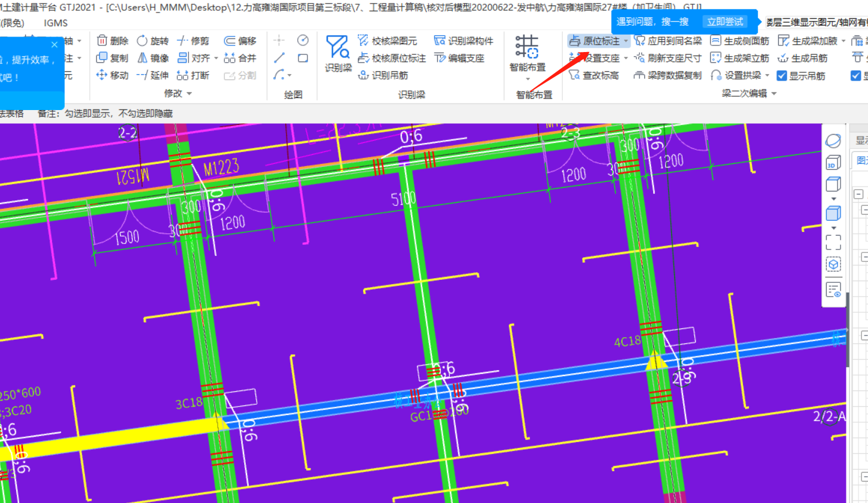This screenshot has width=868, height=503.
Task: Click the dashed-box cube icon in the view toolbar
Action: point(833,264)
